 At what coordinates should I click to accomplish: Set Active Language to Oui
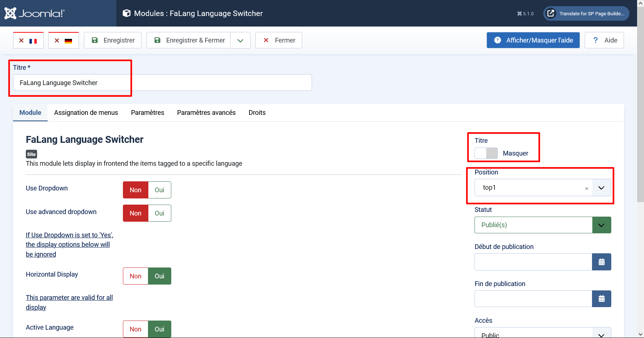(160, 329)
